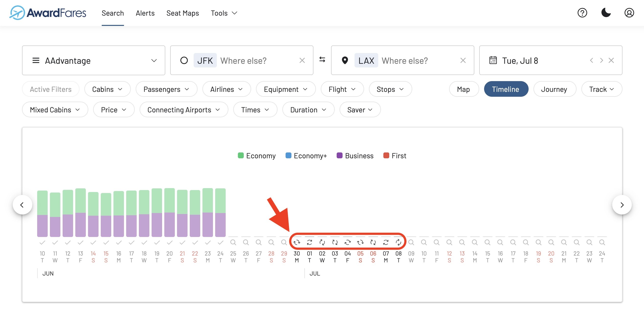Click the destination location pin icon
The width and height of the screenshot is (644, 321).
tap(345, 60)
